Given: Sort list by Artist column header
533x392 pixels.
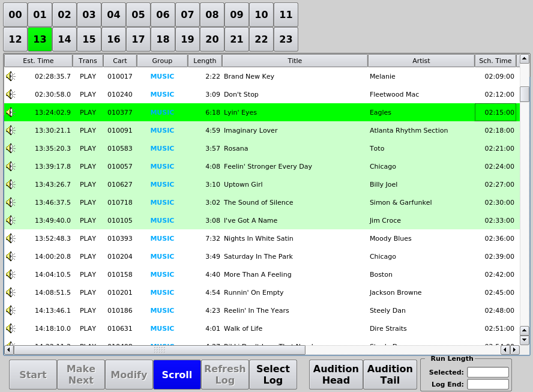Looking at the screenshot, I should [x=421, y=61].
